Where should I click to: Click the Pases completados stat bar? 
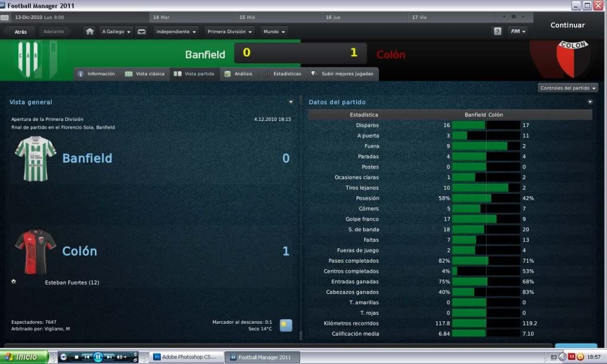coord(486,261)
